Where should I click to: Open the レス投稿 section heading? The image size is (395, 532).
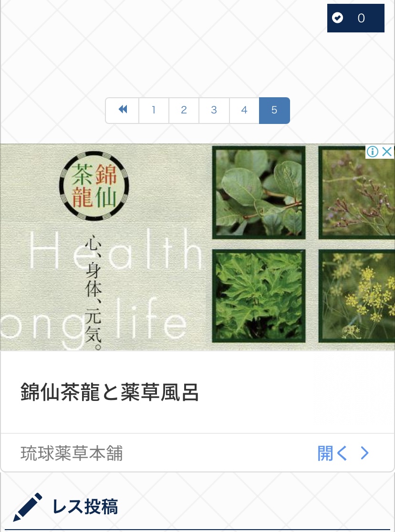pyautogui.click(x=85, y=507)
